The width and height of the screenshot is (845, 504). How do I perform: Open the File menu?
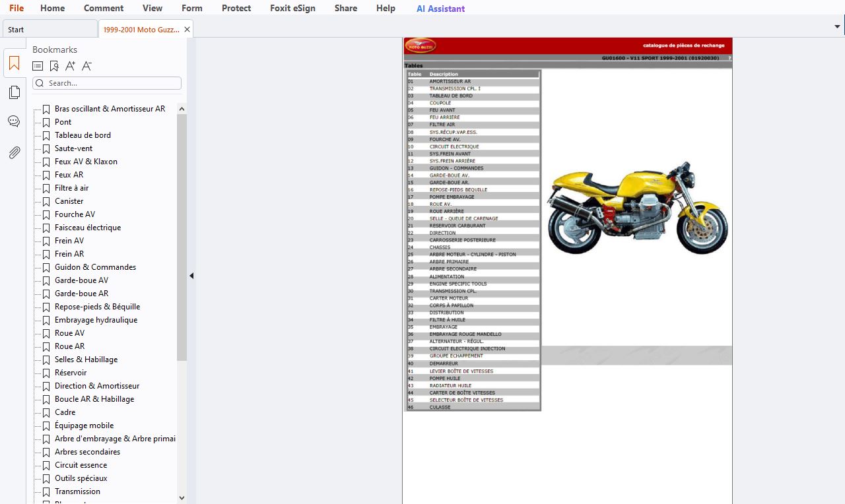pos(17,8)
